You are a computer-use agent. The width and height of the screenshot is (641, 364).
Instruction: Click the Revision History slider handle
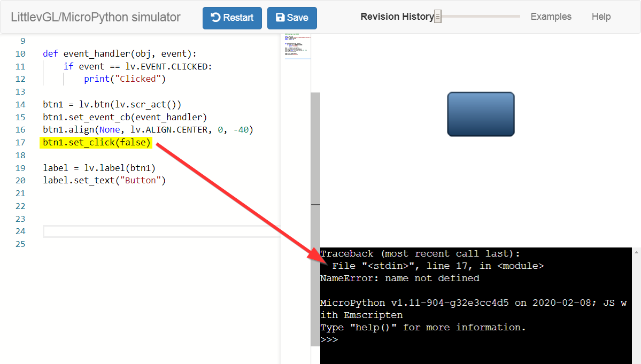[x=437, y=17]
